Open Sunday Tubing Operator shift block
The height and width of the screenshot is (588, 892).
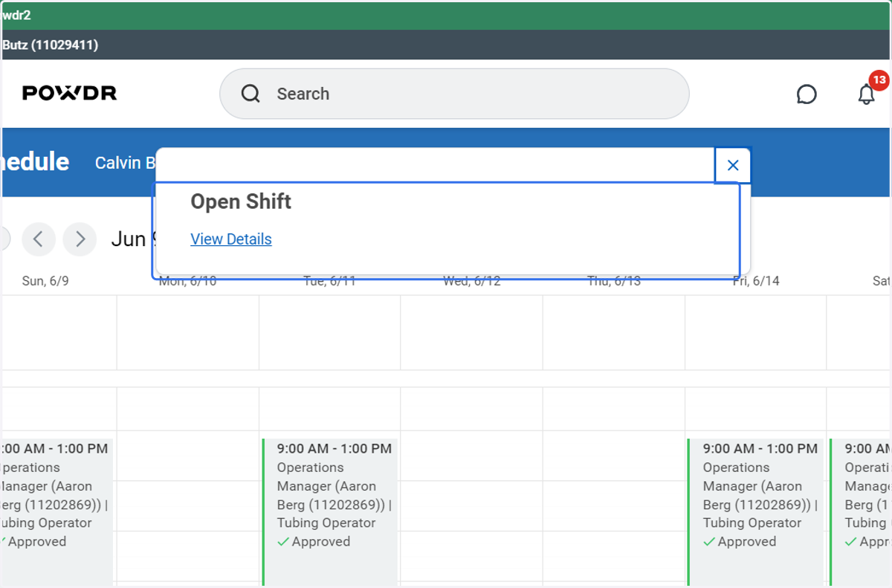(56, 511)
